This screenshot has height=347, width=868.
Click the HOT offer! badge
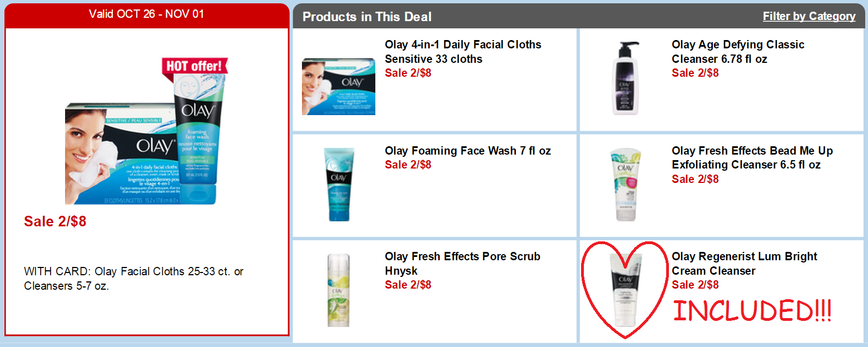pyautogui.click(x=194, y=66)
